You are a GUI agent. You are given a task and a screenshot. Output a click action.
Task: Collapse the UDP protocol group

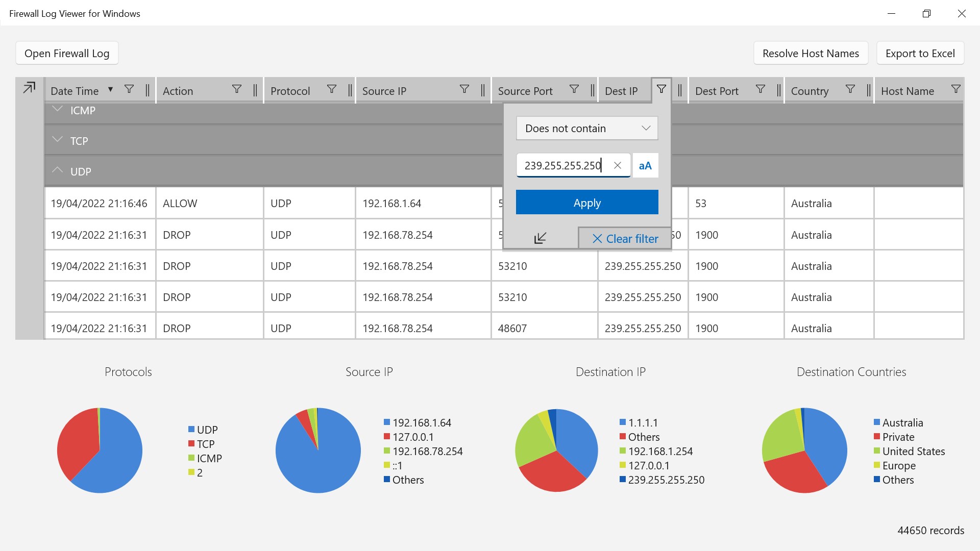[58, 170]
